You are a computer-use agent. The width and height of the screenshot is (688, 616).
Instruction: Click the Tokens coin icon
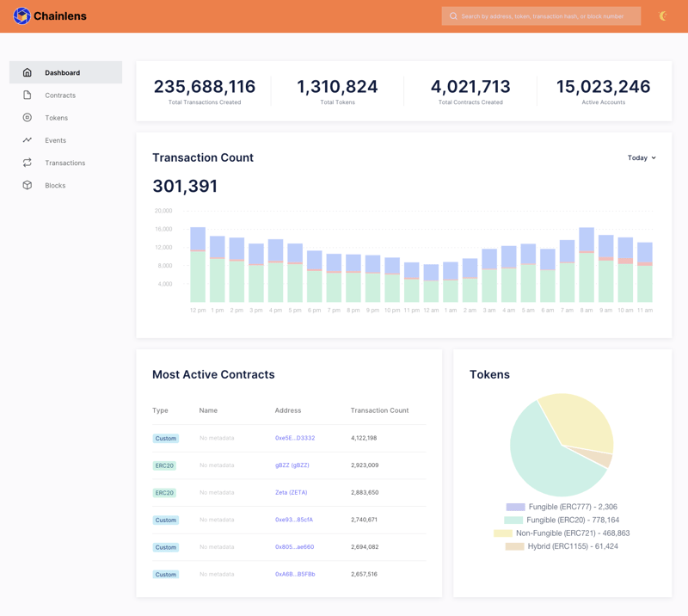28,118
